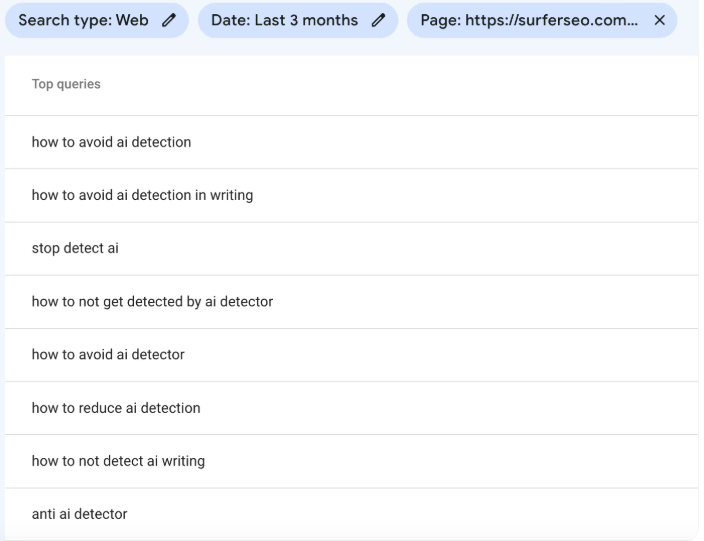704x541 pixels.
Task: Open 'how to not get detected by ai detector'
Action: [152, 301]
